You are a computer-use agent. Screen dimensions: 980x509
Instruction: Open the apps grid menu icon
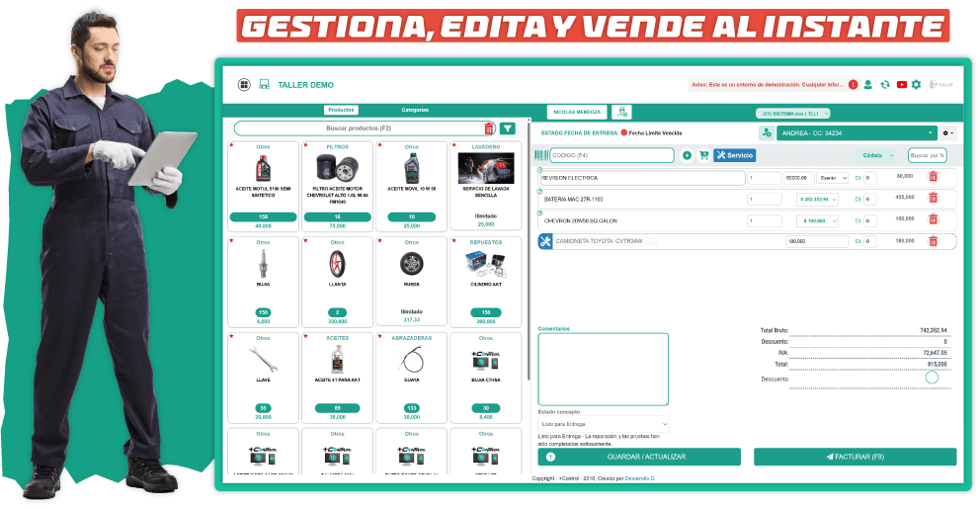tap(244, 85)
